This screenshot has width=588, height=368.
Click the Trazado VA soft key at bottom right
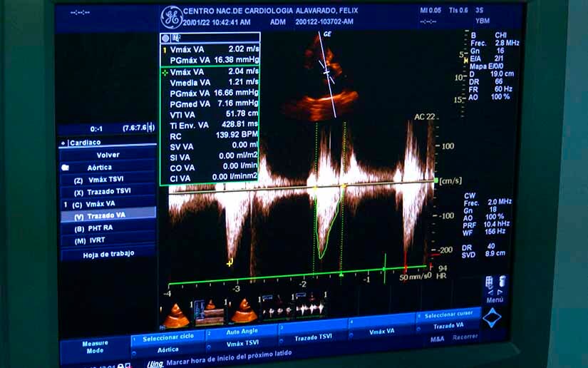[448, 326]
